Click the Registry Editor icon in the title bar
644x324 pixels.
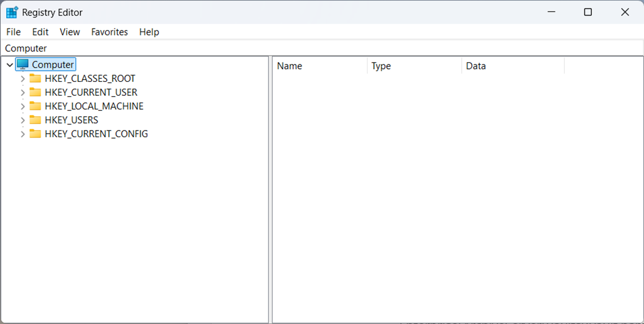point(11,12)
